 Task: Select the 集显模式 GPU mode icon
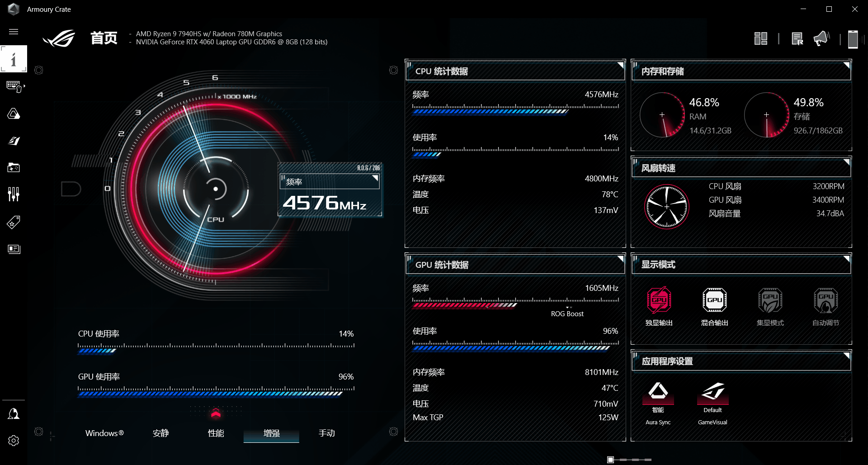point(770,300)
